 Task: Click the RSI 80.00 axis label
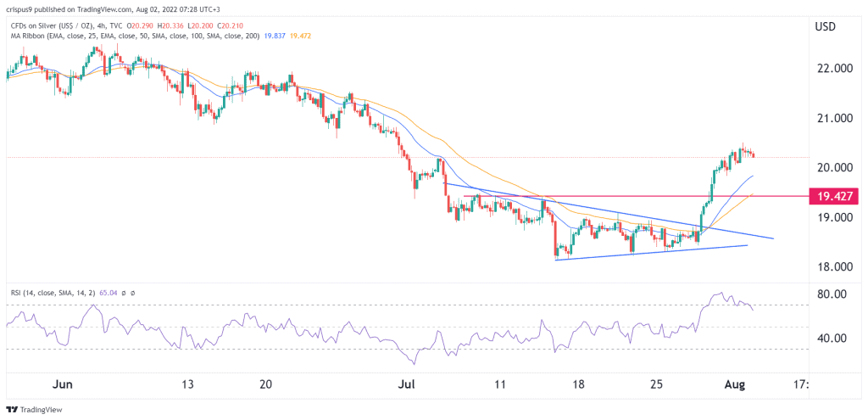833,294
